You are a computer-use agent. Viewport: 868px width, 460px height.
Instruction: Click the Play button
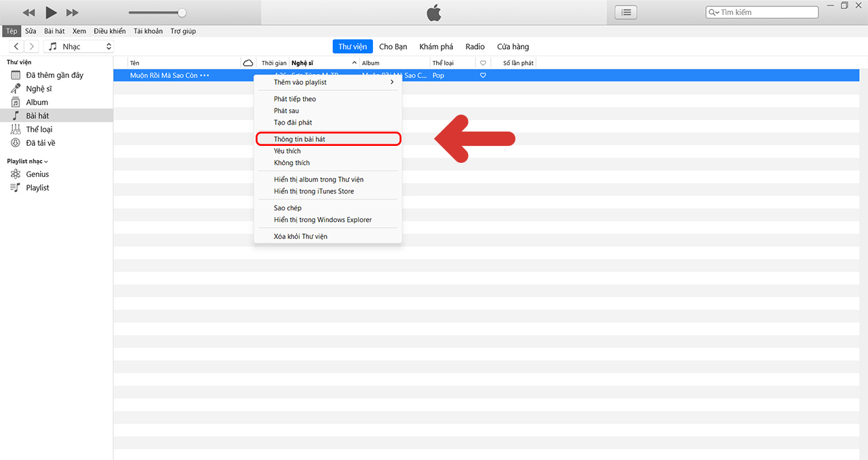[51, 12]
